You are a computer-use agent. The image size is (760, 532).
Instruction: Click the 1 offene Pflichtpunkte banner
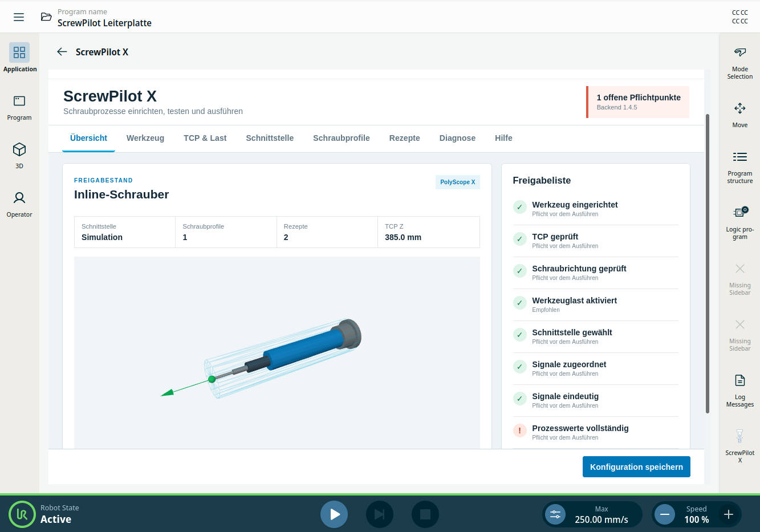pyautogui.click(x=637, y=102)
